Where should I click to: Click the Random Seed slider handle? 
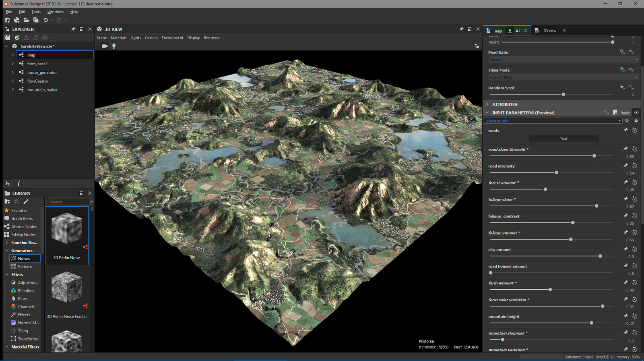[x=563, y=94]
